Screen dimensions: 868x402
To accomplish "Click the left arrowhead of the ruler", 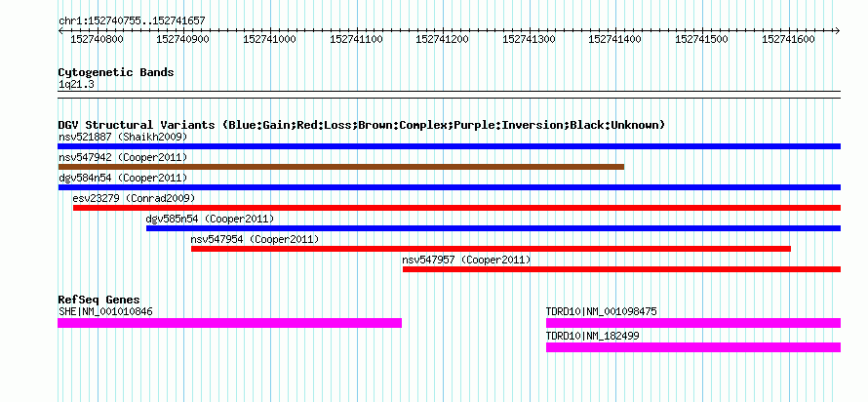I will [60, 30].
